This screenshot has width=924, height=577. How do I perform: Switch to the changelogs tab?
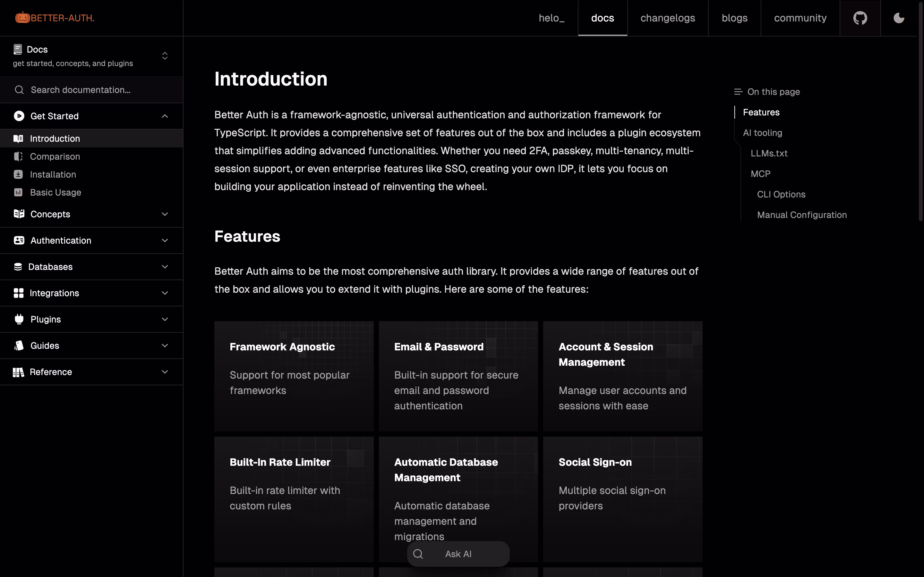tap(667, 18)
